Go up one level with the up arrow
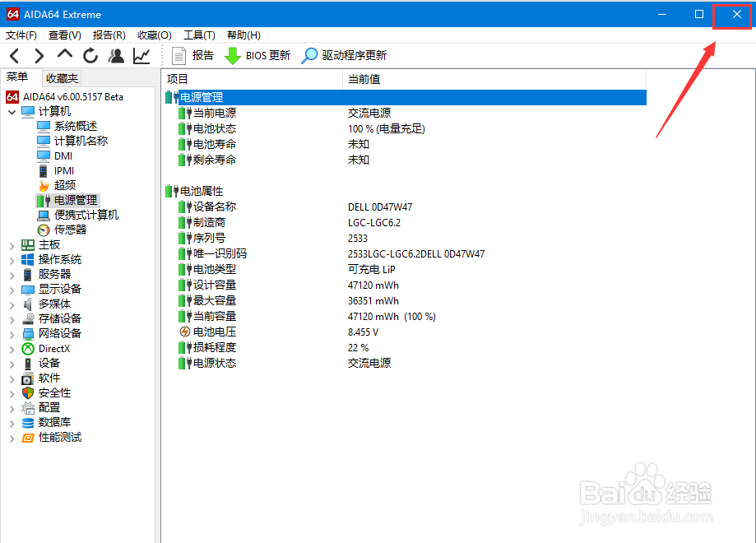This screenshot has height=543, width=756. coord(65,55)
